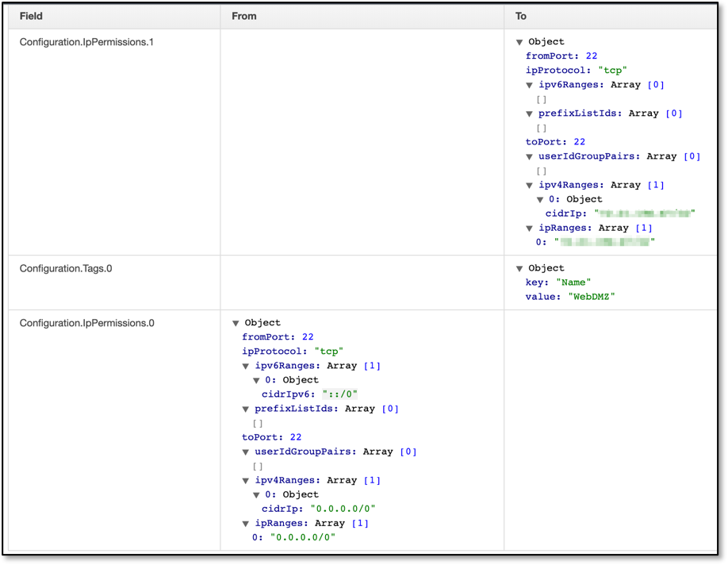Collapse ipv4Ranges array in the From column
The width and height of the screenshot is (728, 565).
pyautogui.click(x=245, y=481)
